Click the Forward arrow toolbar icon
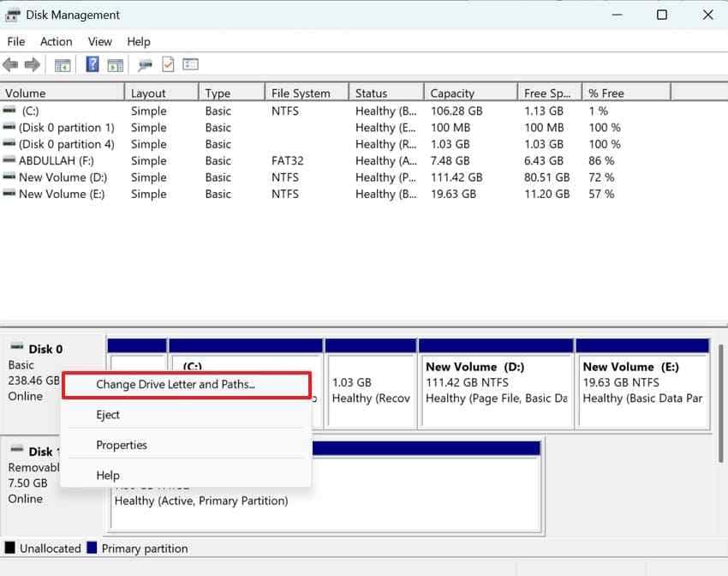The width and height of the screenshot is (728, 576). coord(32,64)
